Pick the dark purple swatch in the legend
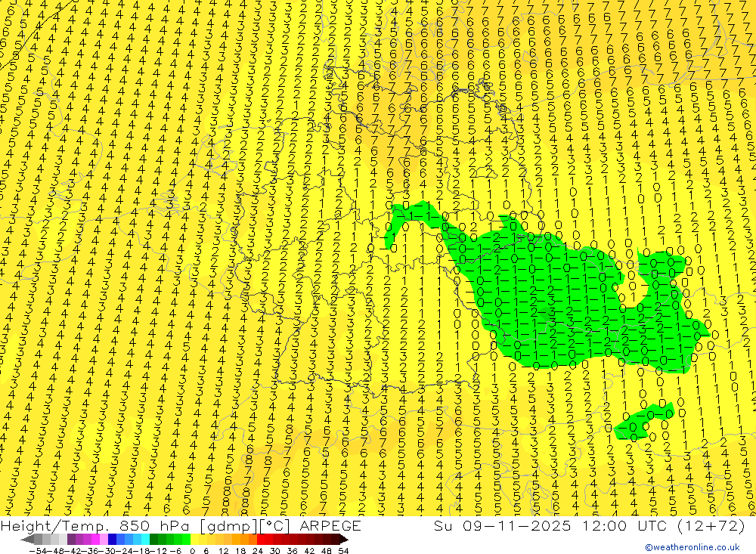756x554 pixels. [x=71, y=539]
